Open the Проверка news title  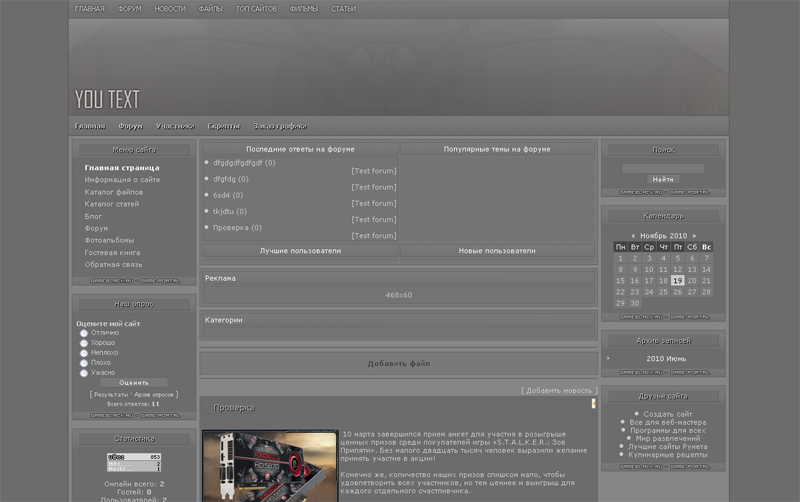tap(234, 408)
